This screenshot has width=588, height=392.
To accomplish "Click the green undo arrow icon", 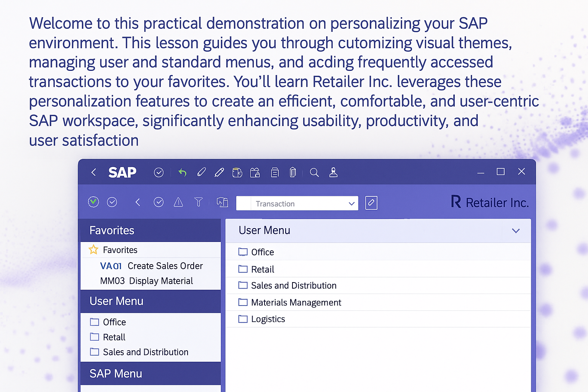I will click(x=182, y=173).
